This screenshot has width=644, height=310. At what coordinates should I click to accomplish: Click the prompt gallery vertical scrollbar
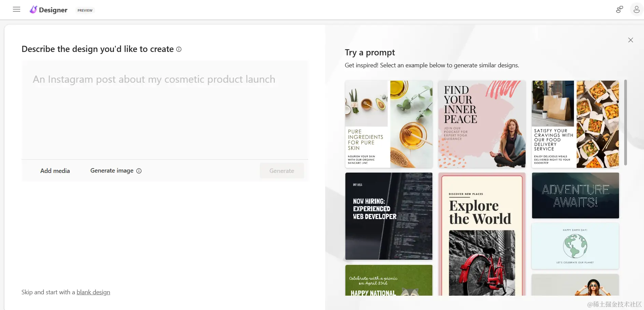[626, 122]
